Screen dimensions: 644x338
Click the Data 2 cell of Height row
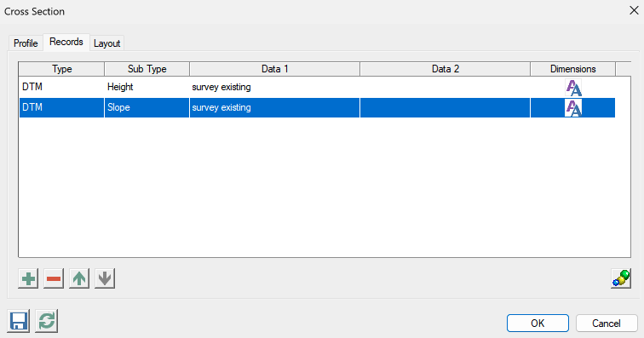[445, 87]
